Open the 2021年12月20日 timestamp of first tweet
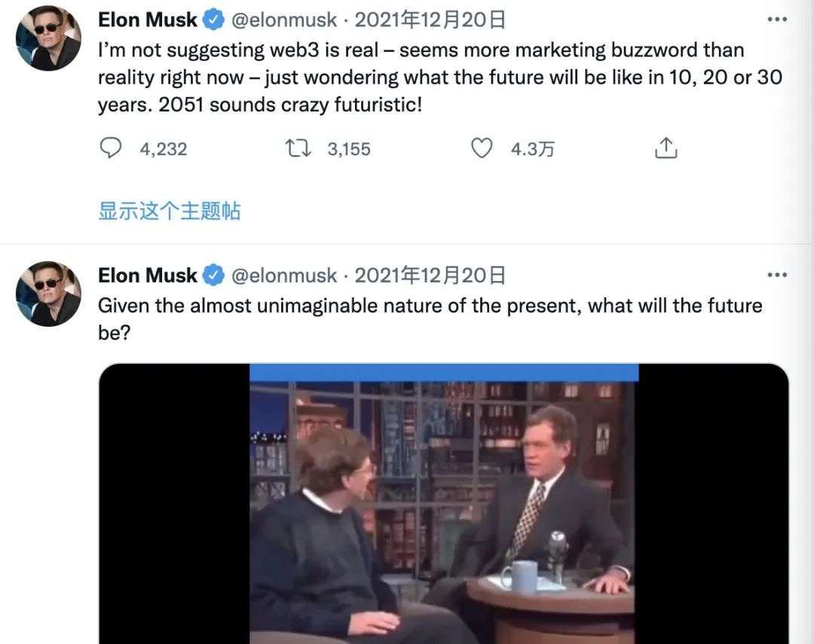This screenshot has height=644, width=814. [x=430, y=20]
